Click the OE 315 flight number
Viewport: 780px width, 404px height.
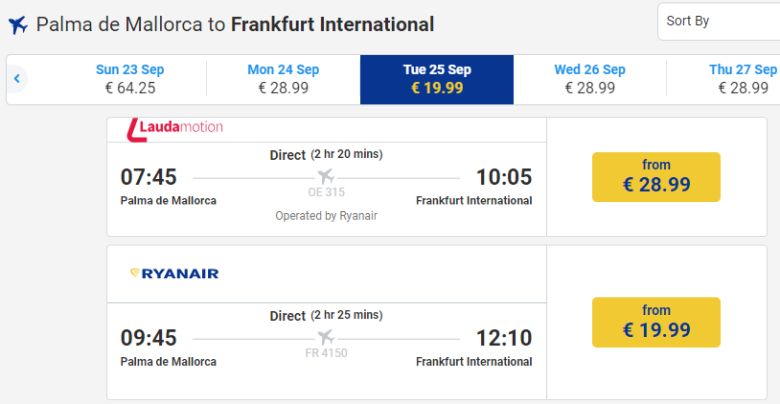click(326, 192)
